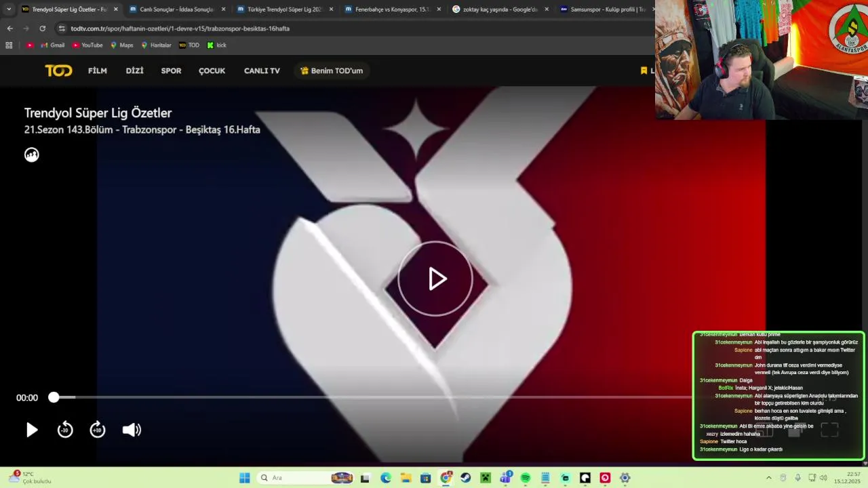Open the DİZİ menu
The image size is (868, 488).
pyautogui.click(x=134, y=70)
